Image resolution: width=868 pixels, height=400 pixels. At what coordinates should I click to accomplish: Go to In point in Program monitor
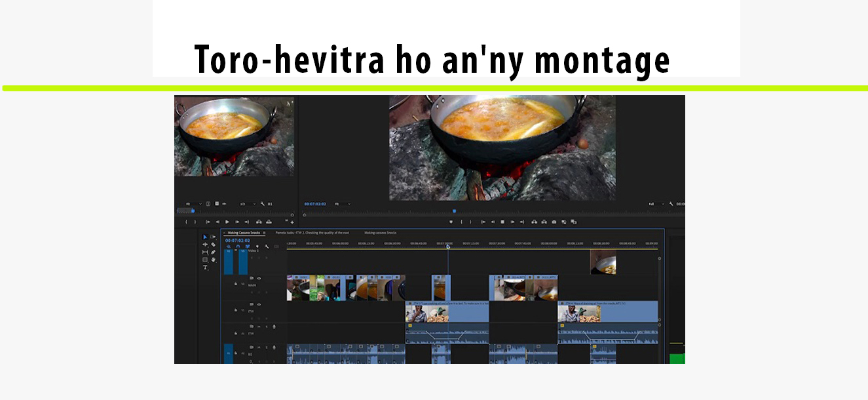tap(483, 222)
